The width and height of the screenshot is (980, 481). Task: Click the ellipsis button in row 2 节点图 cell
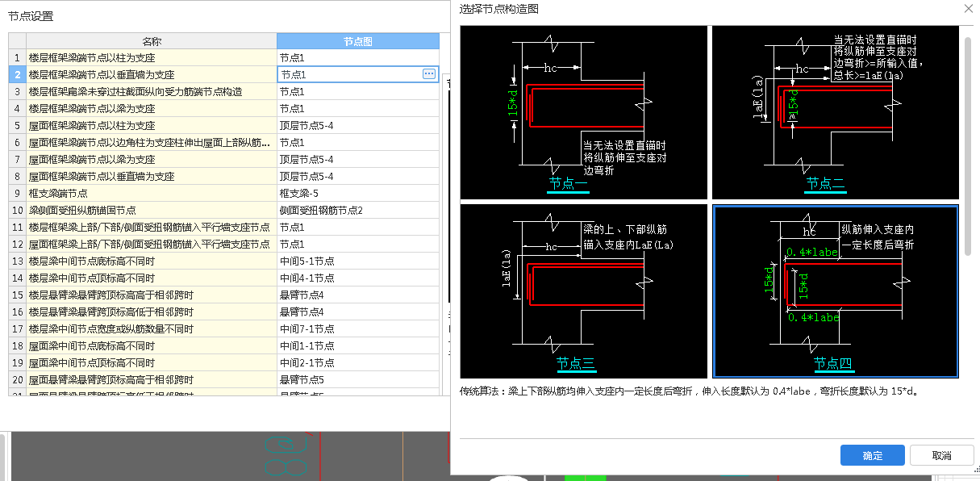click(429, 74)
